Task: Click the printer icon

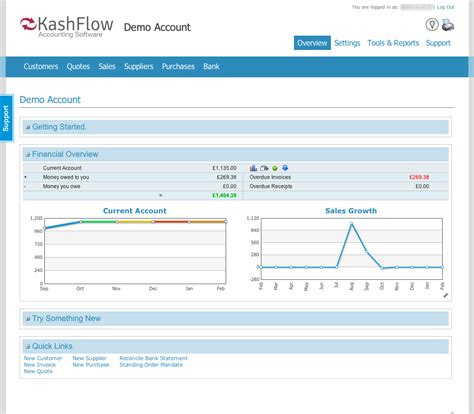Action: [448, 25]
